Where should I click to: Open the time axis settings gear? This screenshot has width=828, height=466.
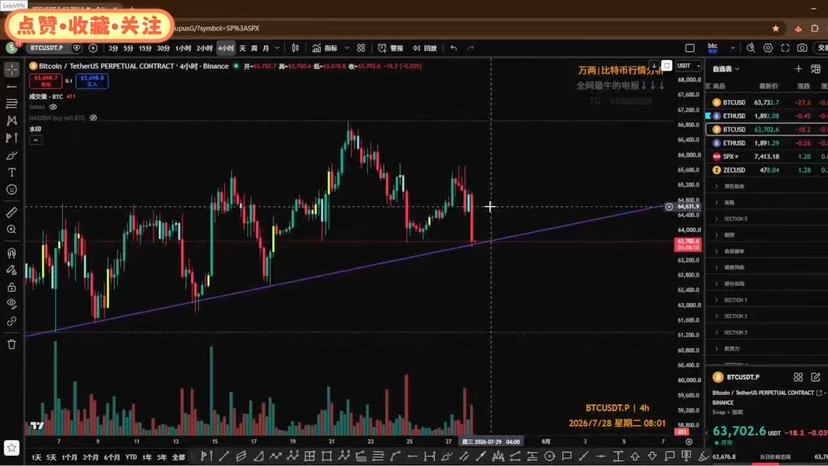[x=689, y=442]
